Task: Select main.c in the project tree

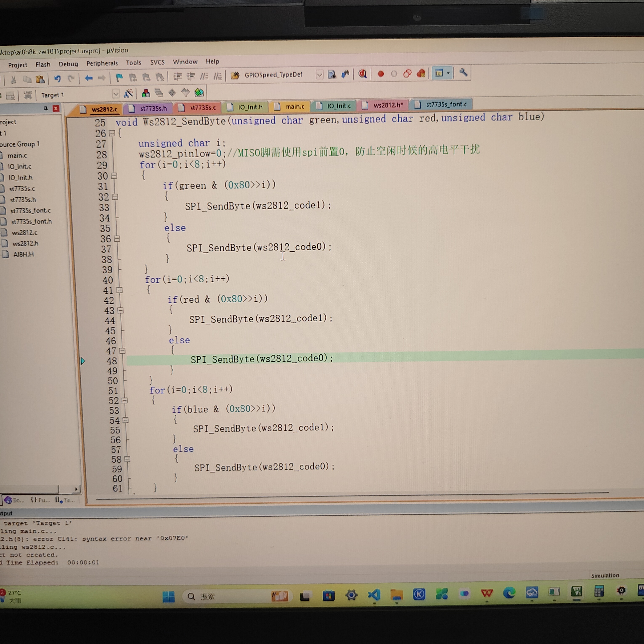Action: tap(17, 155)
